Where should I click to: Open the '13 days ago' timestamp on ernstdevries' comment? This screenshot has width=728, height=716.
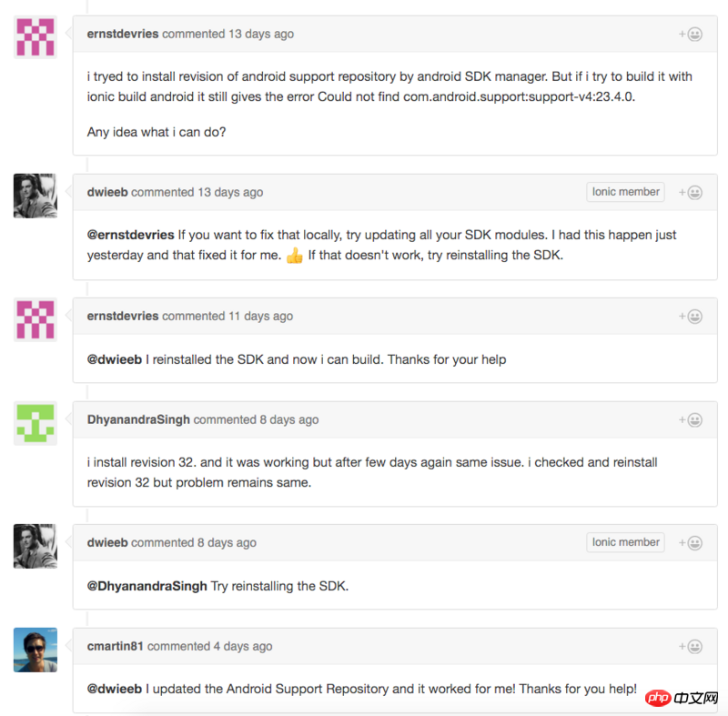[261, 34]
